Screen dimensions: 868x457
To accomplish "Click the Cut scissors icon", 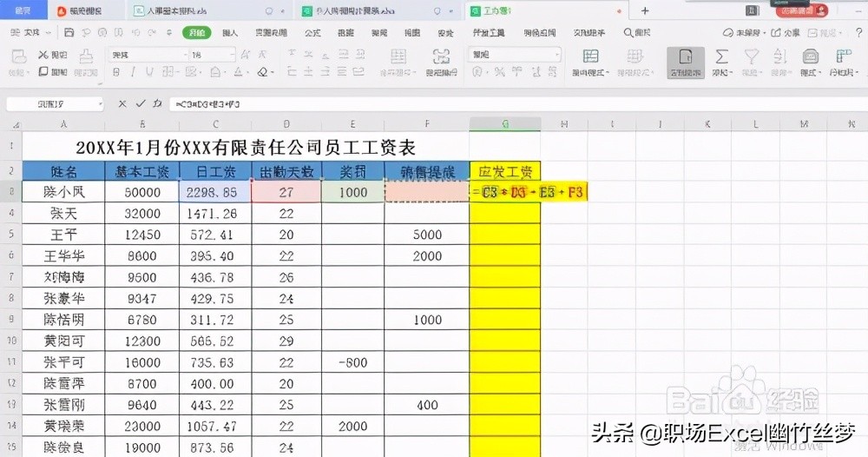I will coord(43,55).
